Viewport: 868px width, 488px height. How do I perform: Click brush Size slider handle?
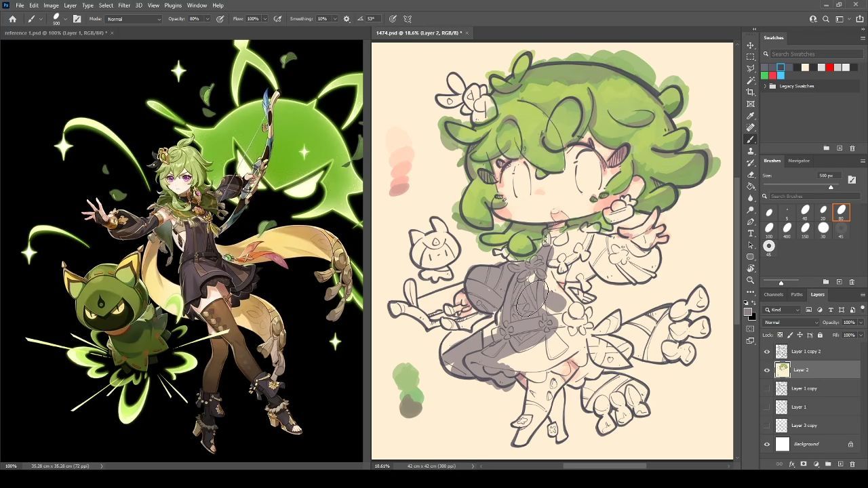point(831,187)
